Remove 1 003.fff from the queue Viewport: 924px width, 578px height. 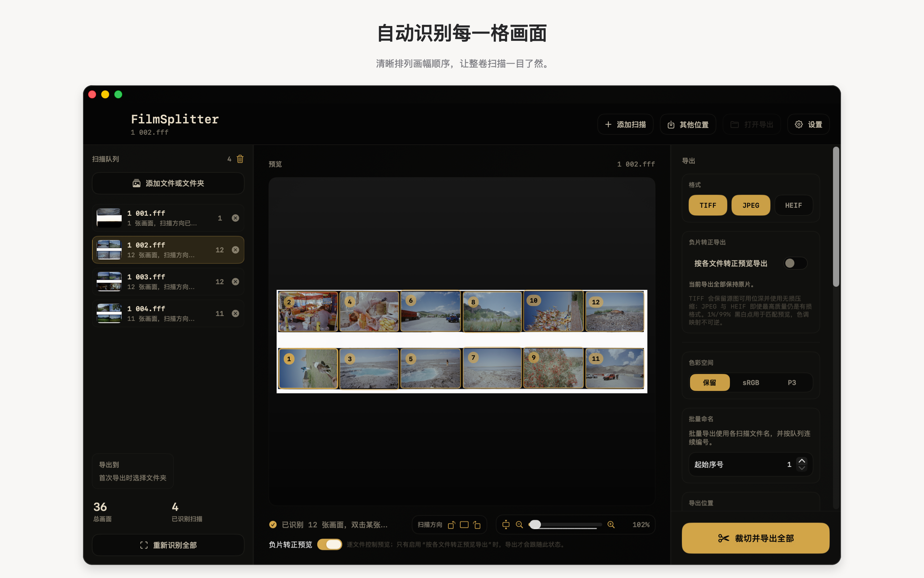click(x=236, y=282)
